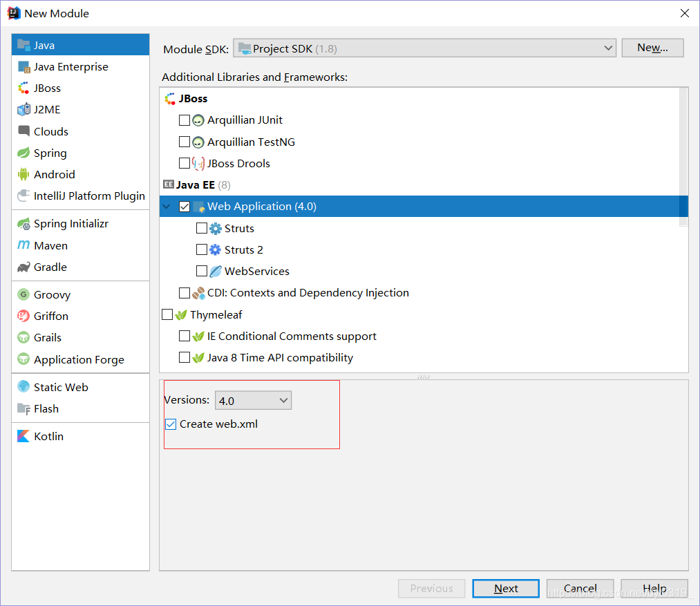Click the WebServices feather icon

coord(216,271)
